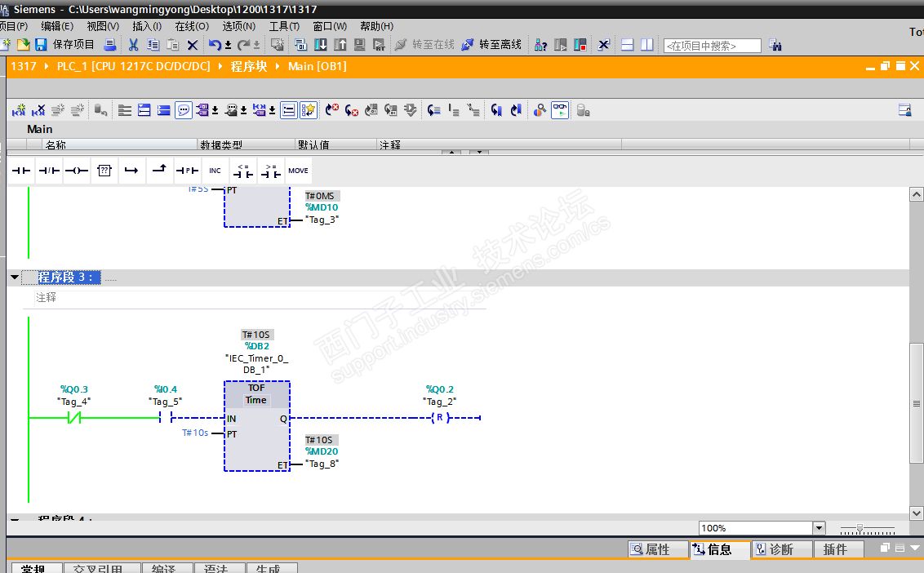Image resolution: width=924 pixels, height=573 pixels.
Task: Open the undo history dropdown arrow
Action: click(x=228, y=45)
